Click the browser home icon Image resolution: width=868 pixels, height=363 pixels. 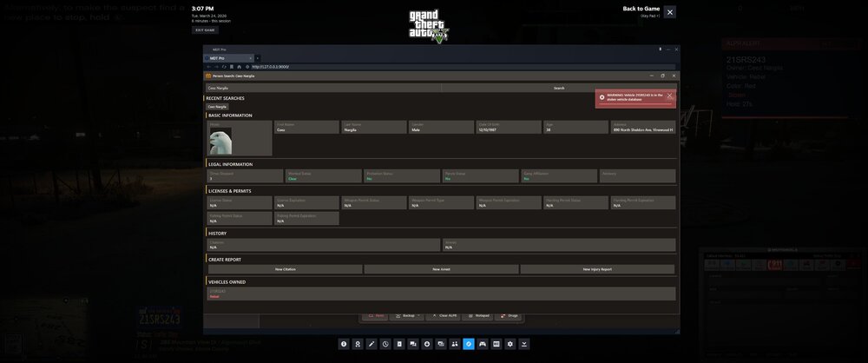point(239,67)
